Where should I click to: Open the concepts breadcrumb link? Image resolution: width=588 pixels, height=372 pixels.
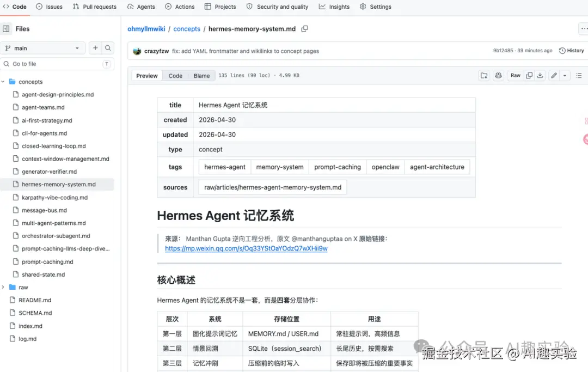(187, 29)
